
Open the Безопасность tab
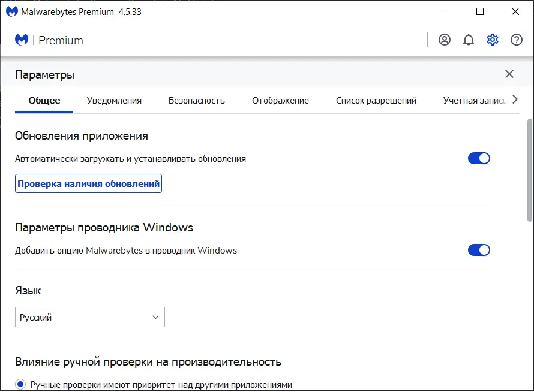click(197, 101)
